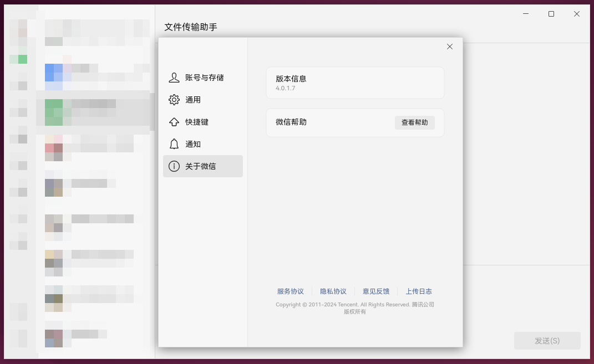
Task: Switch to the 通用 settings tab
Action: point(202,100)
